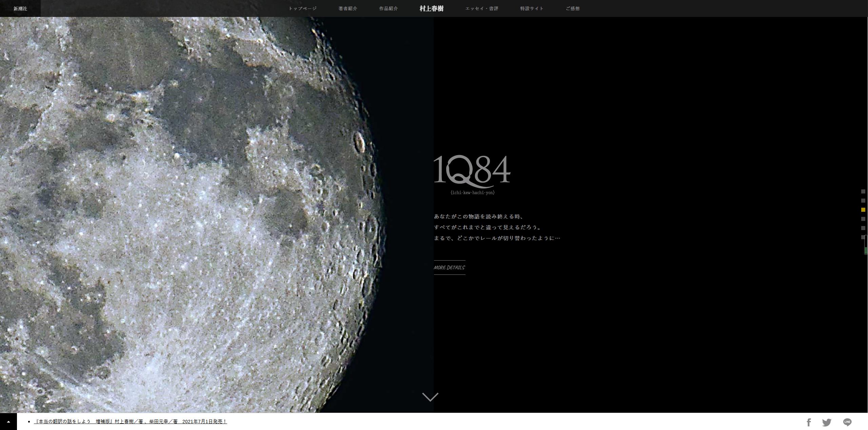The image size is (868, 430).
Task: Open エッセイ・書評 menu item
Action: [481, 8]
